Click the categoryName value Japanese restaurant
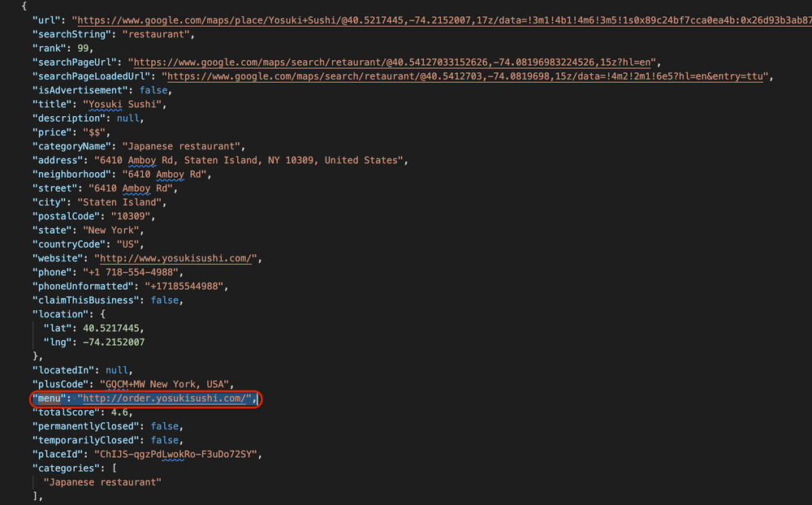Screen dimensions: 812x505 coord(183,145)
